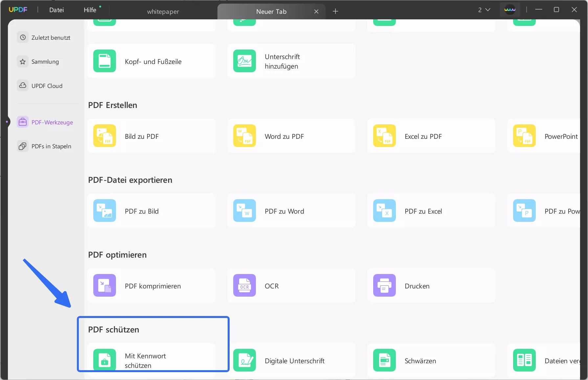Click the PDF zu Excel label
This screenshot has height=380, width=588.
423,211
